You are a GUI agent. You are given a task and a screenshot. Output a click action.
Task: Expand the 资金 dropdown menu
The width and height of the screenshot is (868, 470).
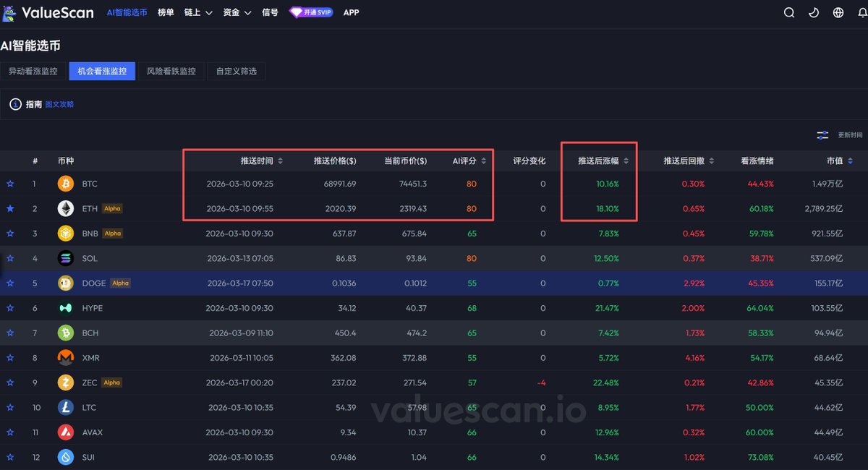pyautogui.click(x=237, y=13)
